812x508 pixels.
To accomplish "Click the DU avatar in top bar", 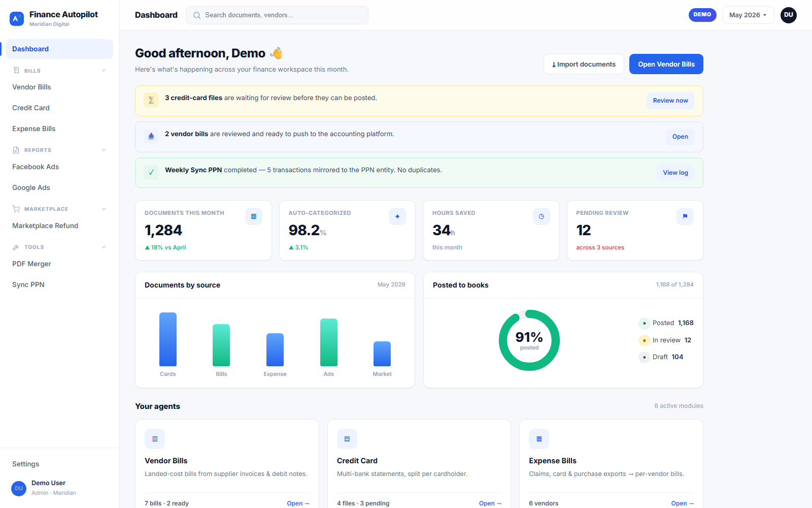I will (x=789, y=15).
